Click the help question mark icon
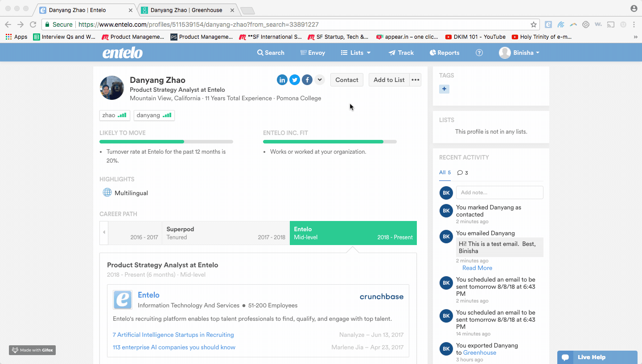Viewport: 642px width, 364px height. tap(479, 53)
